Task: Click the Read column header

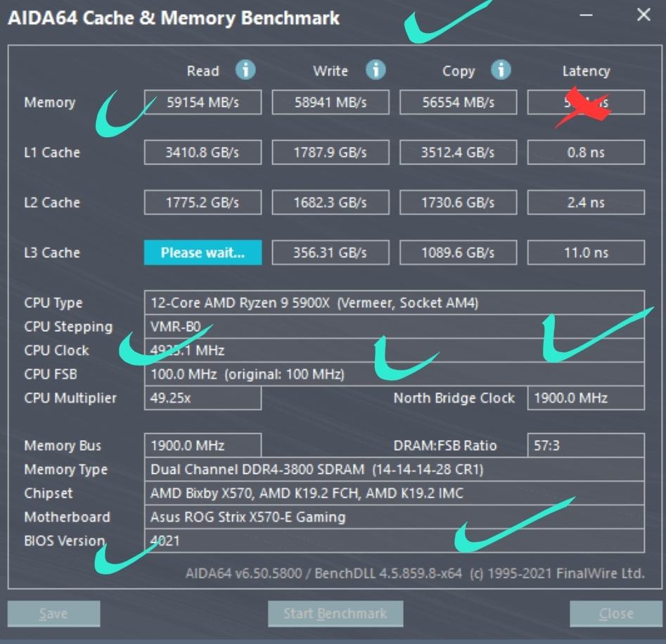Action: (203, 71)
